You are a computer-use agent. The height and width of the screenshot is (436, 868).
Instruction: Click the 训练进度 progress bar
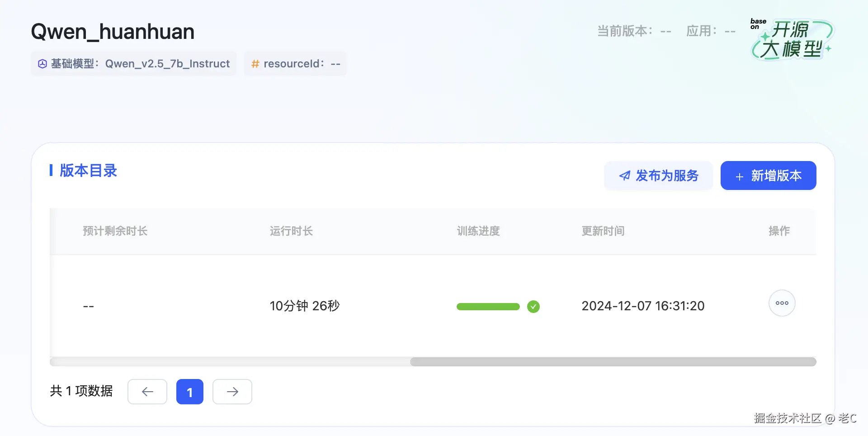click(x=487, y=307)
